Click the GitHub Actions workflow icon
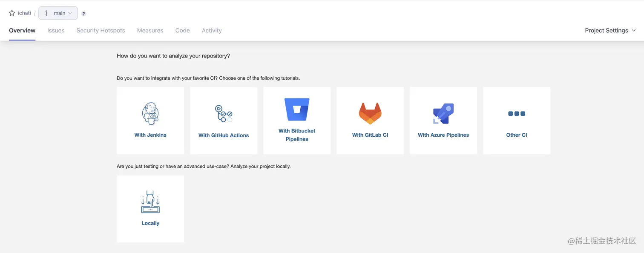The width and height of the screenshot is (644, 253). click(223, 114)
